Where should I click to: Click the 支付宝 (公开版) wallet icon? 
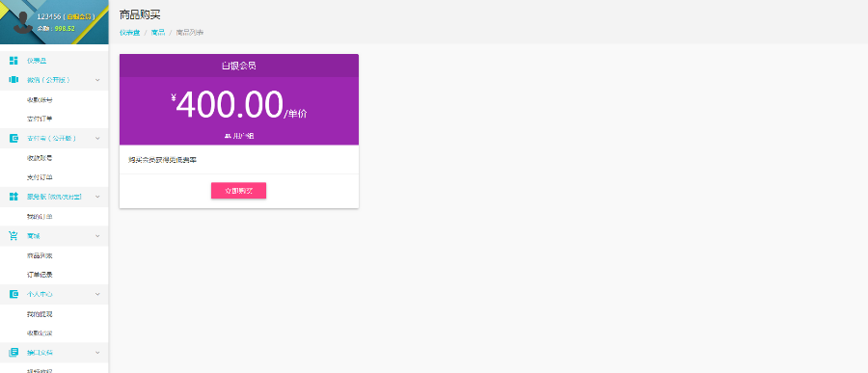tap(14, 139)
